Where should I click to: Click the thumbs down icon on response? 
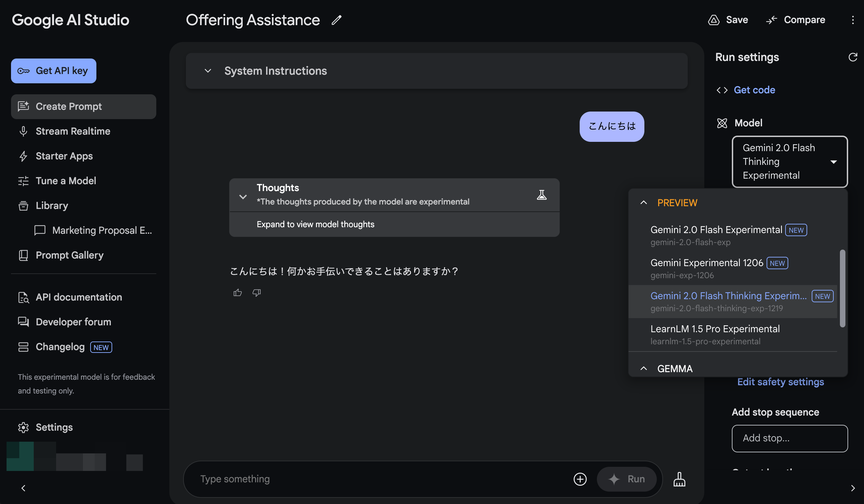point(256,293)
